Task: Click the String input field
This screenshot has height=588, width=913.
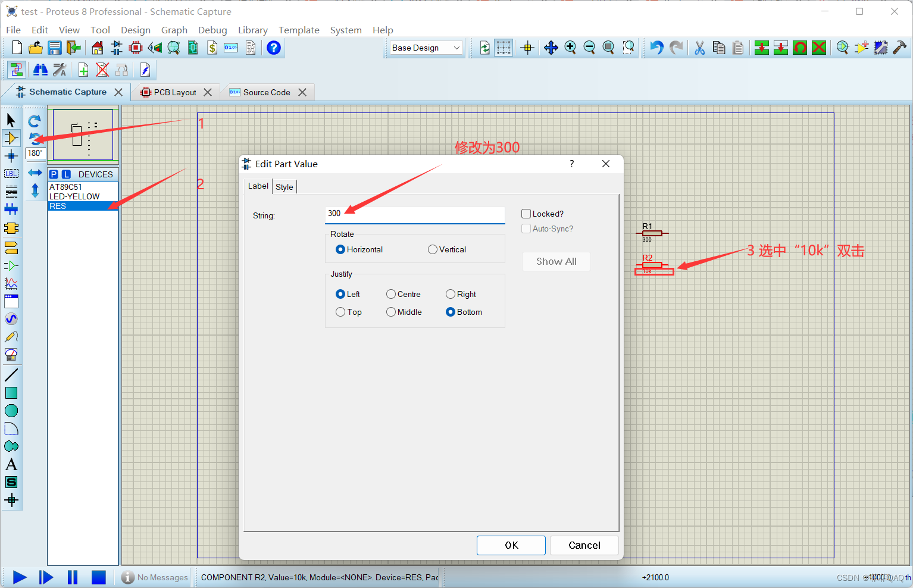Action: coord(415,214)
